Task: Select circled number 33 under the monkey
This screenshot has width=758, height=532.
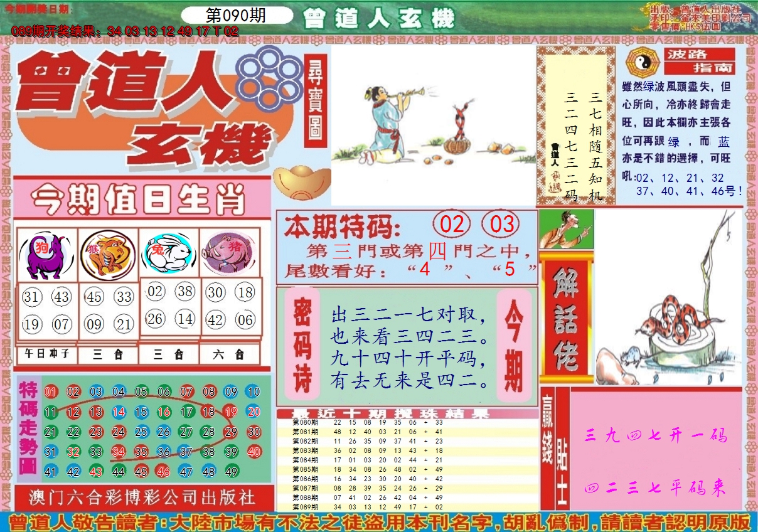Action: [x=124, y=297]
